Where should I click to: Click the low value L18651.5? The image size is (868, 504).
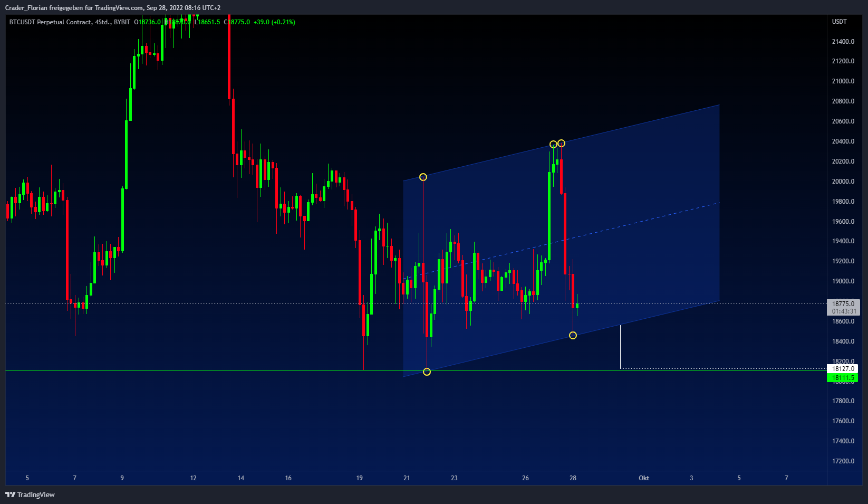tap(207, 22)
